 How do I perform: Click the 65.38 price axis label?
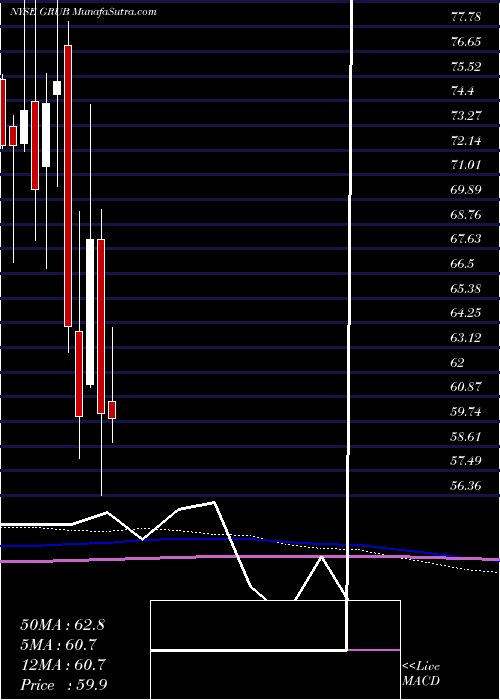coord(467,289)
